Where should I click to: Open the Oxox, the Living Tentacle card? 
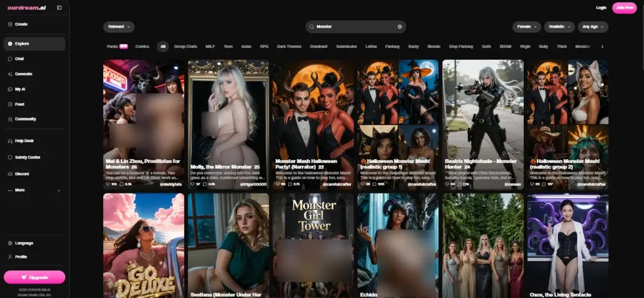(568, 245)
